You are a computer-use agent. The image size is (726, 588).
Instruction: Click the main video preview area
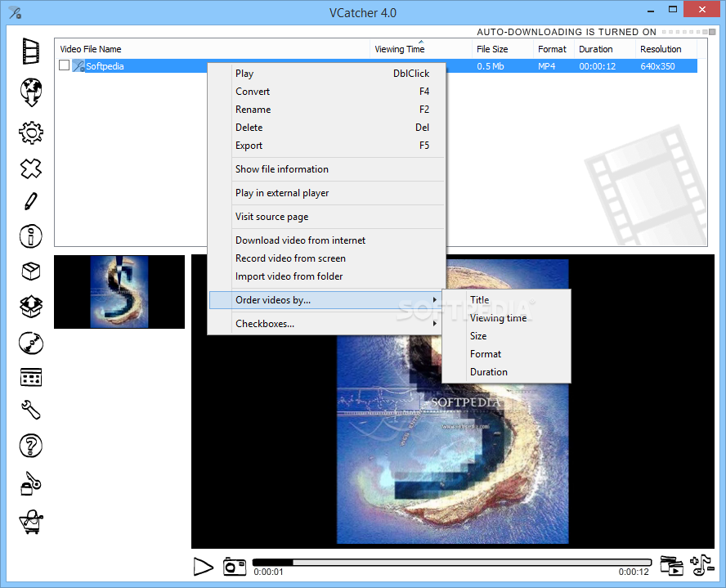[452, 401]
